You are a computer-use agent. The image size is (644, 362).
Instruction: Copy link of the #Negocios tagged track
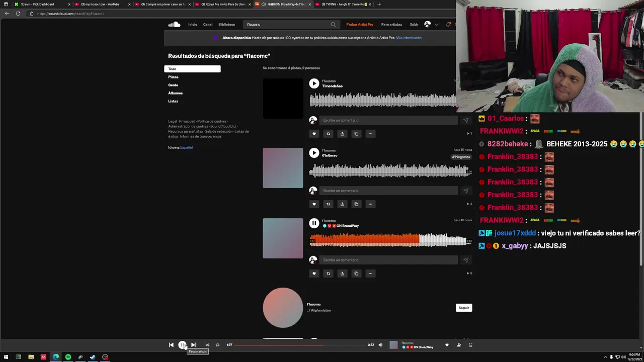coord(356,204)
